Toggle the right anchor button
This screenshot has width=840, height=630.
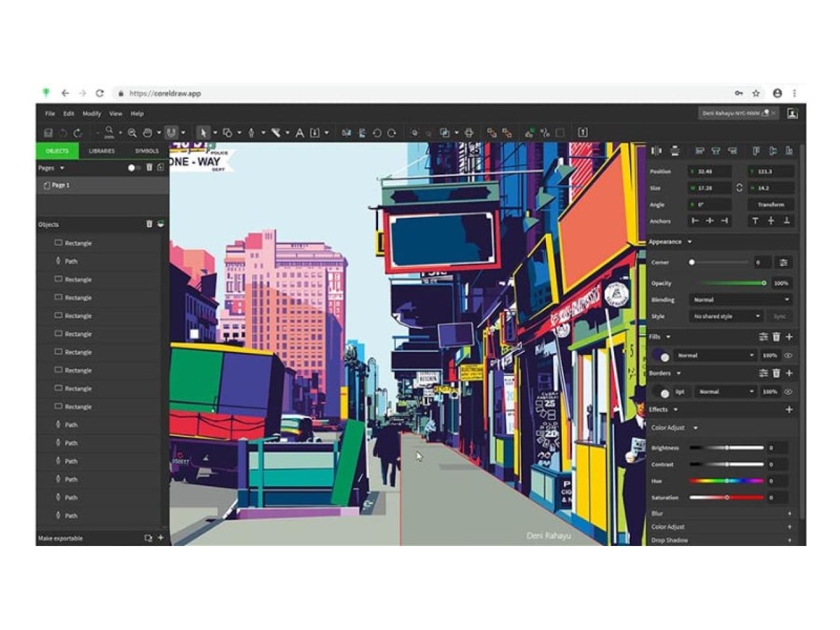(x=724, y=221)
